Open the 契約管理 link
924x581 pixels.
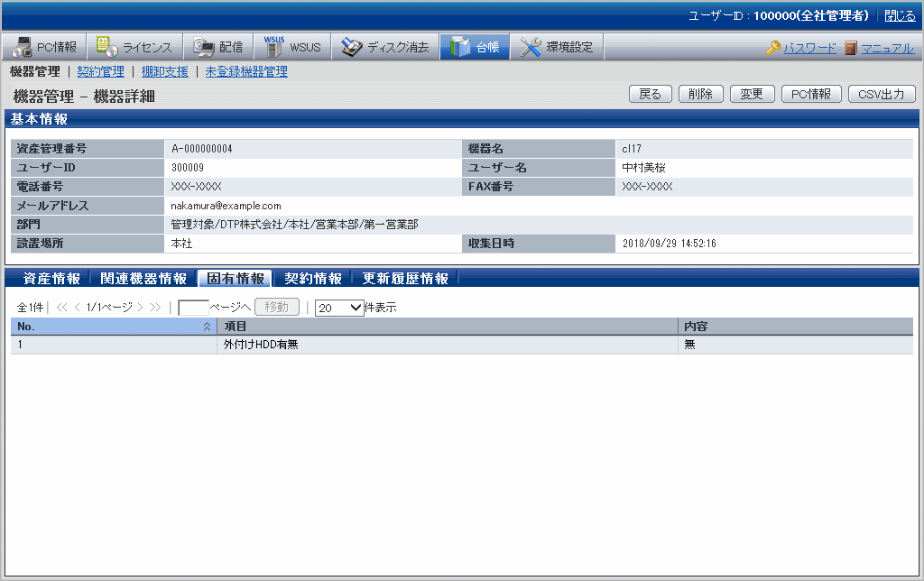click(x=101, y=71)
